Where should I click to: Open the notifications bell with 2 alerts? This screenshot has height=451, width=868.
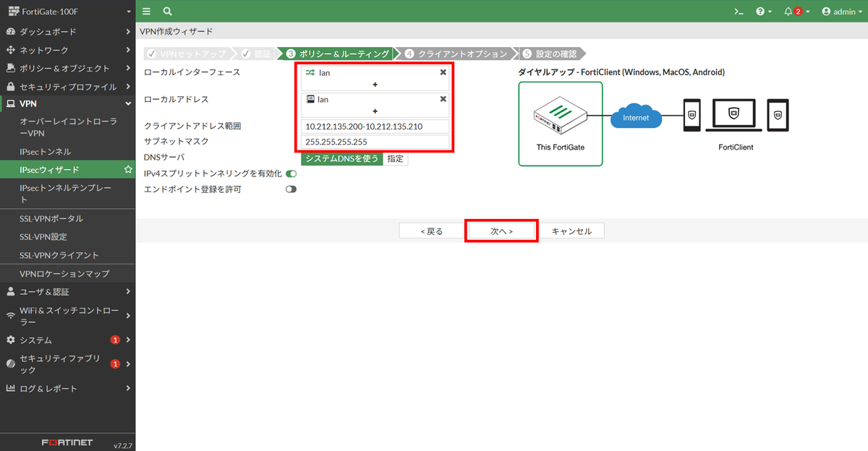[x=796, y=12]
